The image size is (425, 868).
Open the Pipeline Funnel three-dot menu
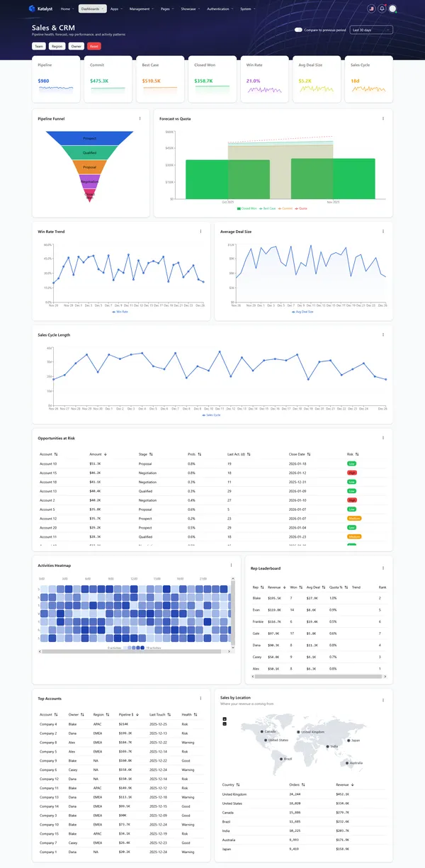click(140, 118)
